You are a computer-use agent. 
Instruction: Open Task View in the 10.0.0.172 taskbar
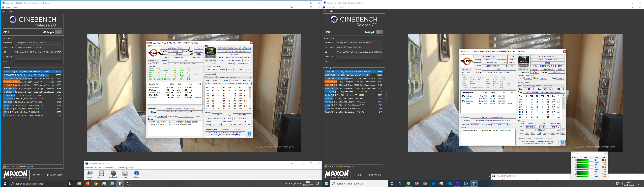pyautogui.click(x=400, y=184)
